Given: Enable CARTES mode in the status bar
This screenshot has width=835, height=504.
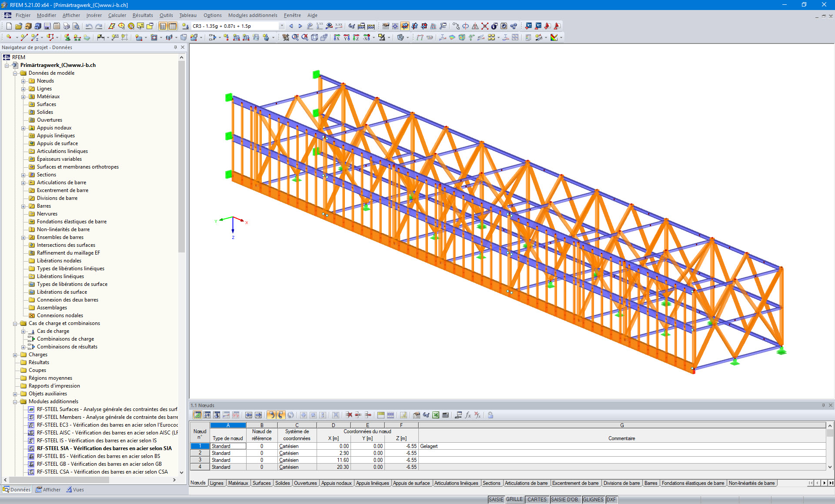Looking at the screenshot, I should coord(537,499).
